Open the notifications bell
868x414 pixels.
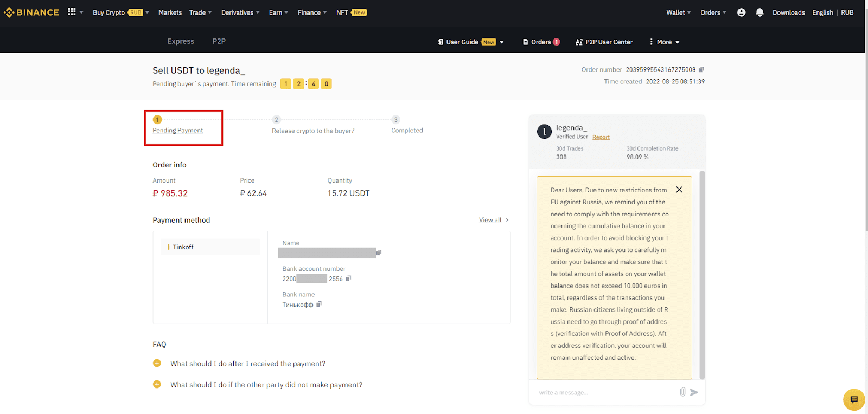click(759, 12)
